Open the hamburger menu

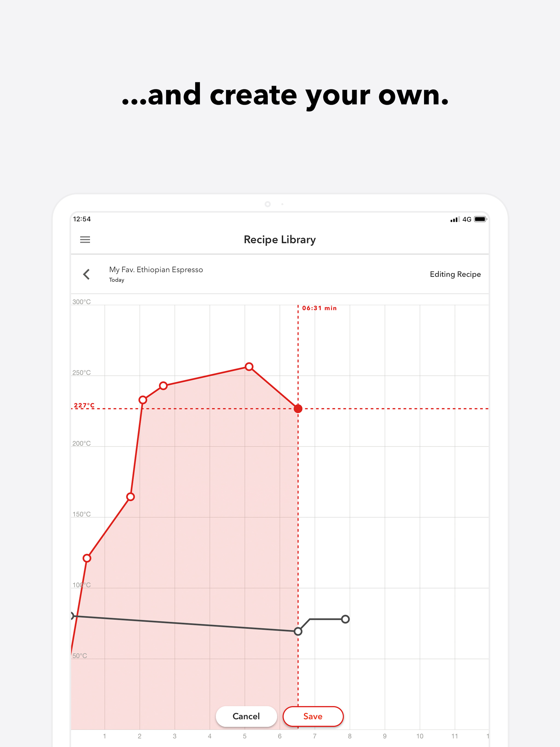coord(85,240)
